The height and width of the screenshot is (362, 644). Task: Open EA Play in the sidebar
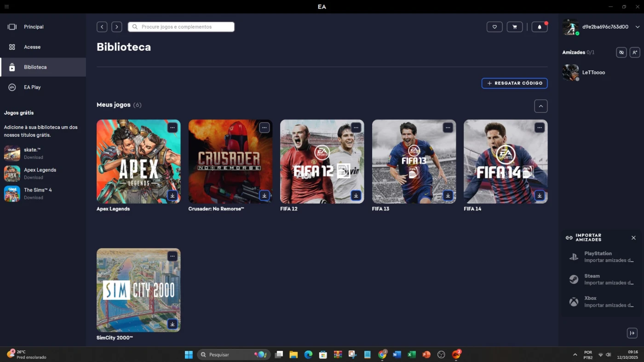[32, 87]
